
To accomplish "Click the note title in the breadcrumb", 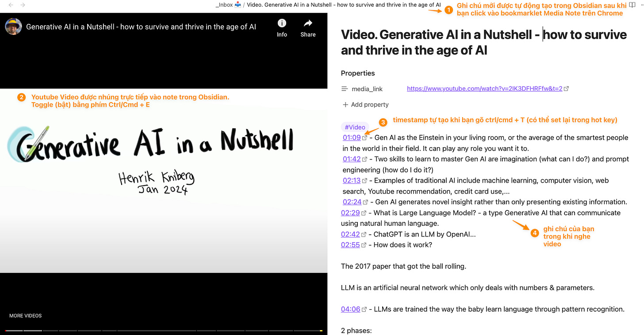I will click(x=344, y=5).
